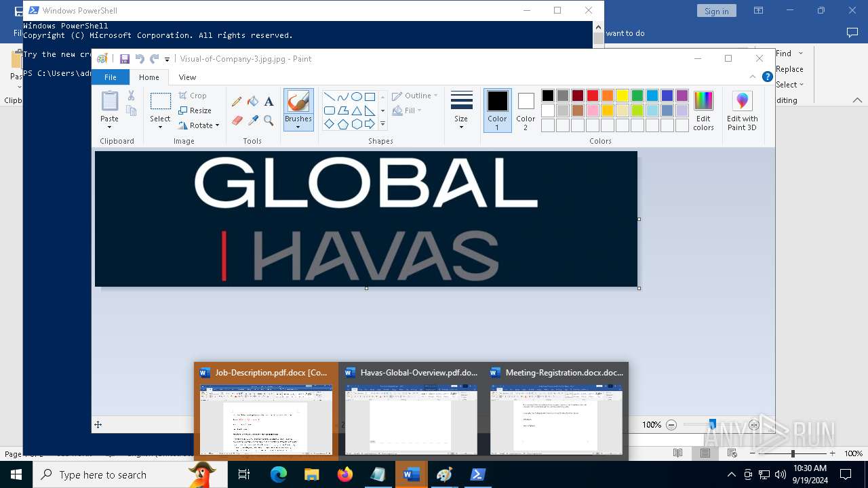Choose the Polygon shape
868x488 pixels.
coord(342,110)
